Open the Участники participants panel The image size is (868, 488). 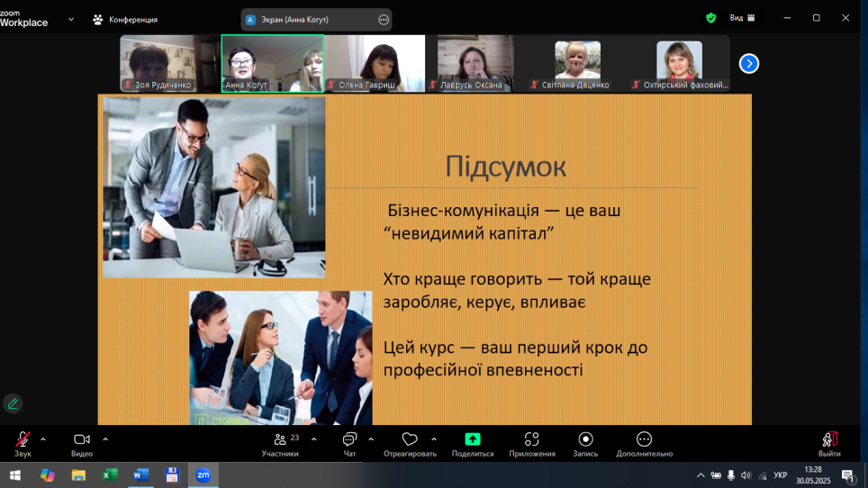pos(280,439)
